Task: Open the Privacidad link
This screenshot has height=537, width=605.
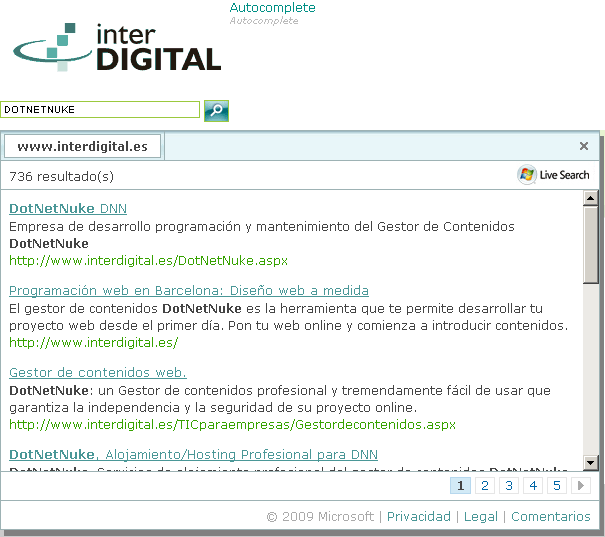Action: (419, 516)
